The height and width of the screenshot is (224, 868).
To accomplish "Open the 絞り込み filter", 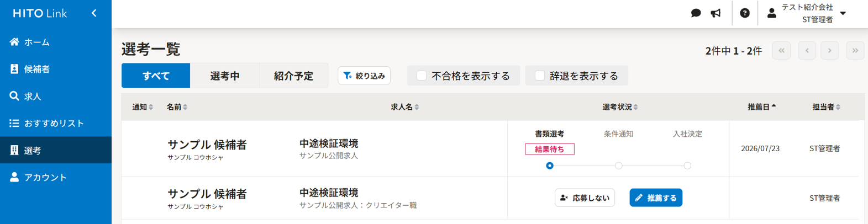I will pos(364,76).
